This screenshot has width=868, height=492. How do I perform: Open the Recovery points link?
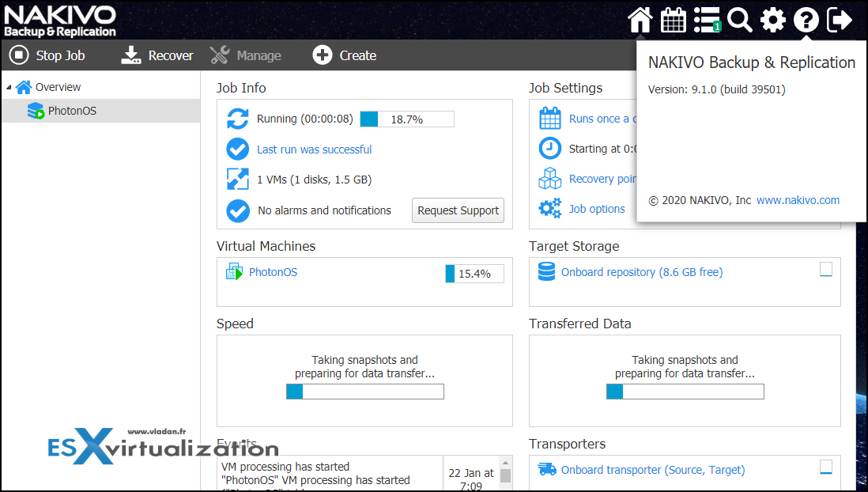pos(602,179)
